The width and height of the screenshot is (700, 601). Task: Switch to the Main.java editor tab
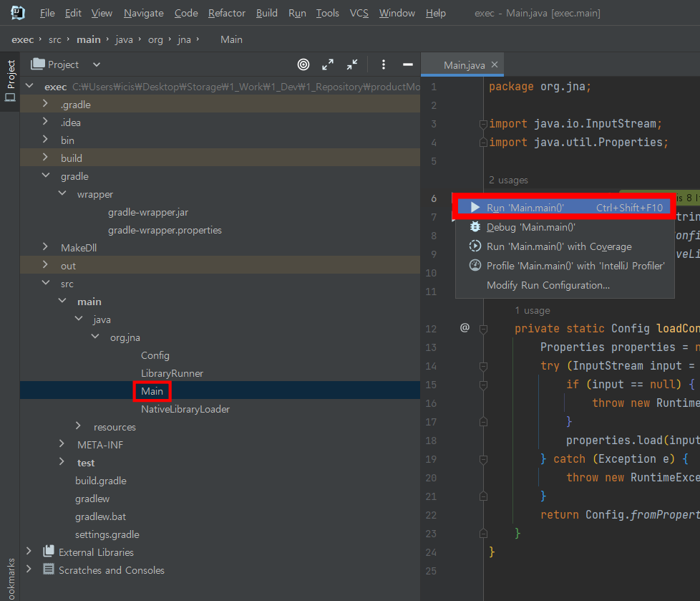coord(464,65)
